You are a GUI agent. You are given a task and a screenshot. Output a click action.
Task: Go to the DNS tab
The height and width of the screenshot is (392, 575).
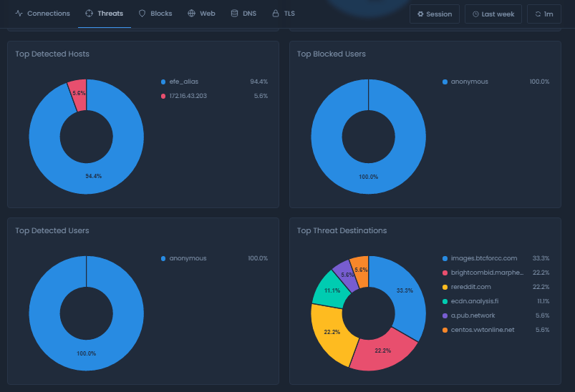(243, 14)
